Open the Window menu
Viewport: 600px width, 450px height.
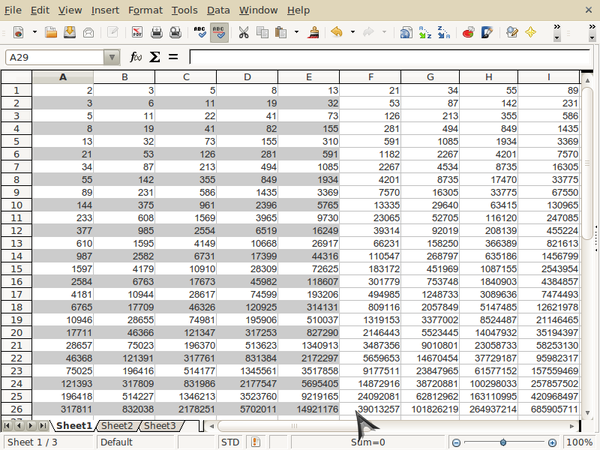pos(258,10)
